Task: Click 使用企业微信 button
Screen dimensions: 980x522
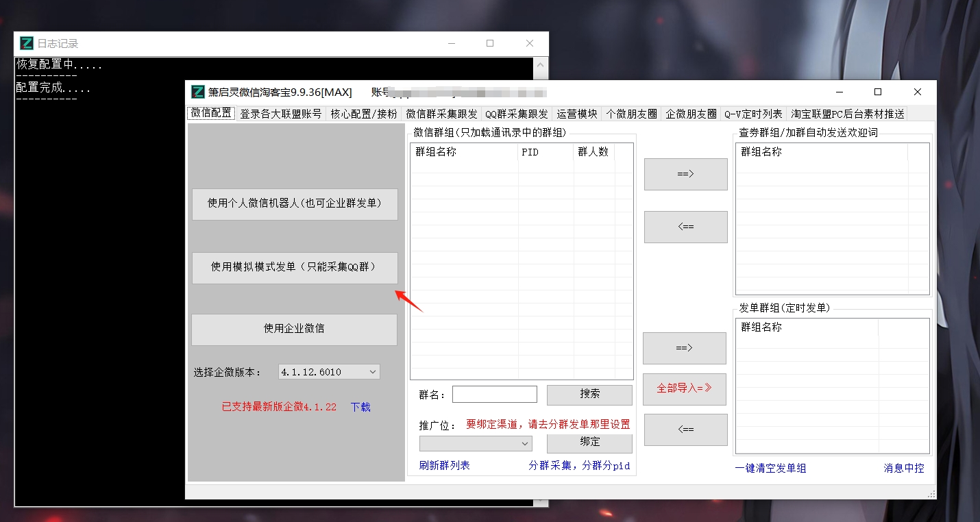Action: point(294,330)
